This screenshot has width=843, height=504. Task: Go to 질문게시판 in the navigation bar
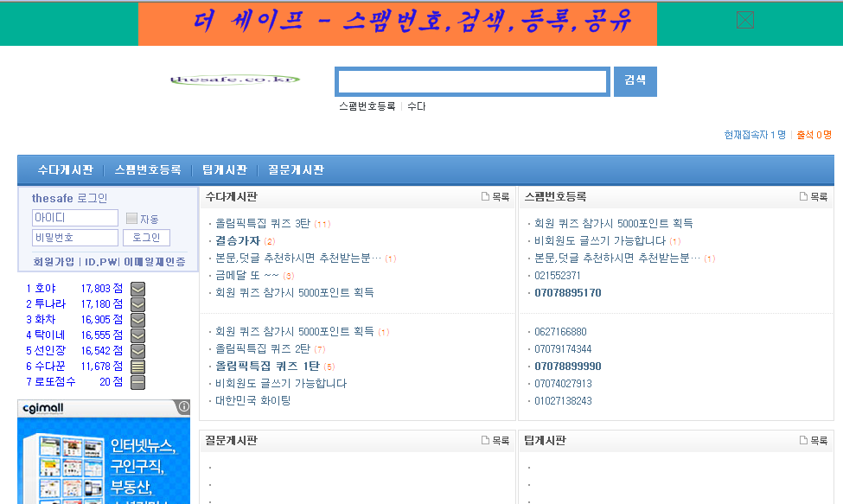pyautogui.click(x=296, y=170)
